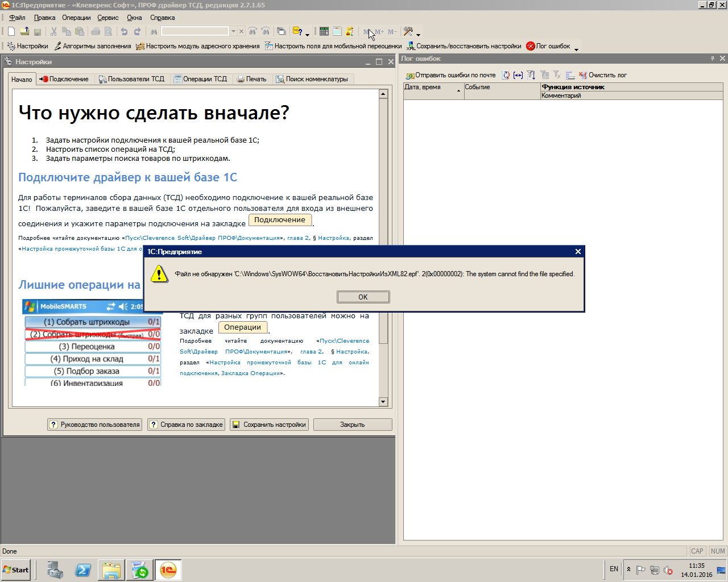Expand dropdown arrow next to help icon
728x582 pixels.
tap(308, 34)
